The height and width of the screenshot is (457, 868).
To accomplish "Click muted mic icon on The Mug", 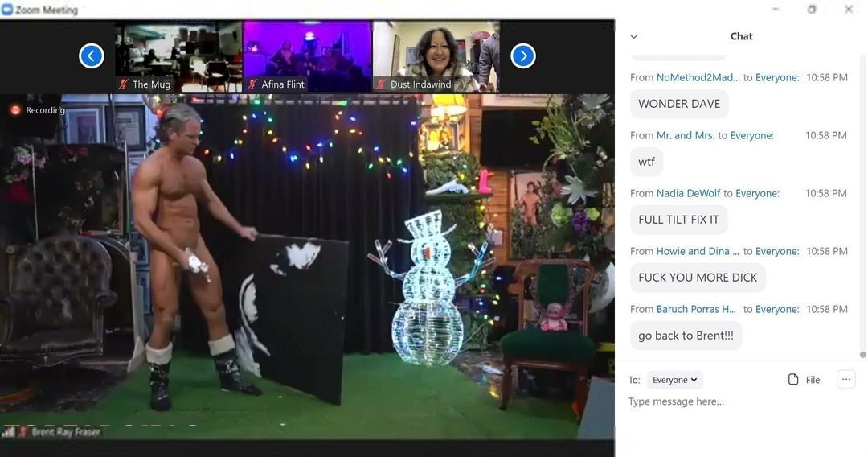I will pos(124,84).
